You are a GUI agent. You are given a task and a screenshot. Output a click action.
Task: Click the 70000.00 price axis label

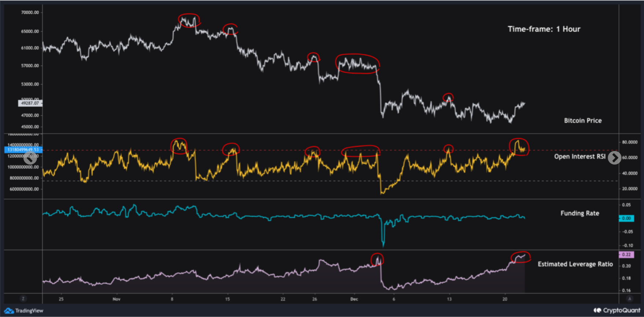click(x=30, y=12)
